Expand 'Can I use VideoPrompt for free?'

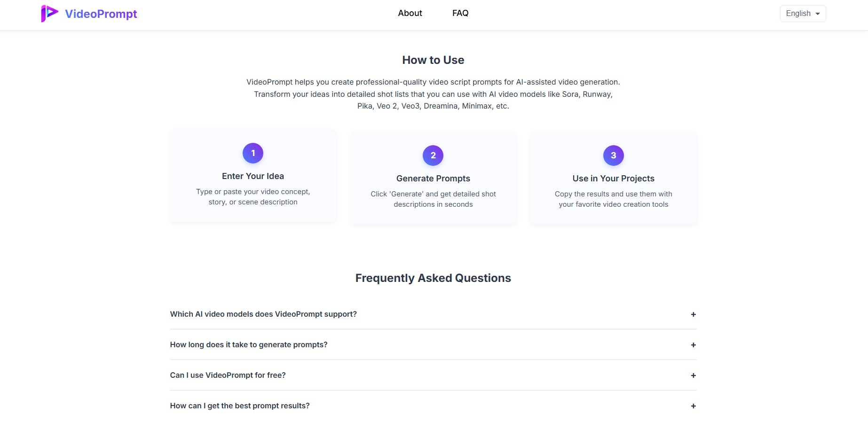(x=433, y=375)
